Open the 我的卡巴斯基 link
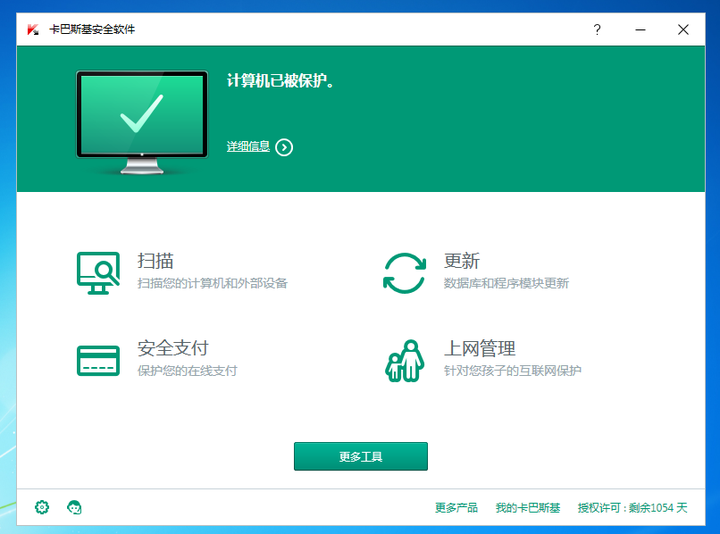Screen dimensions: 720x534 tap(528, 507)
